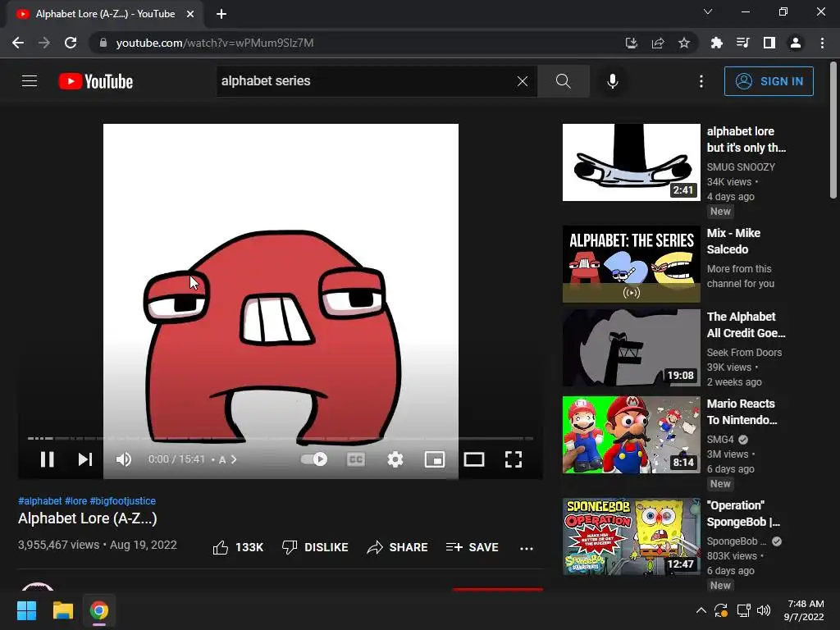Click the #alphabet hashtag

pyautogui.click(x=40, y=501)
